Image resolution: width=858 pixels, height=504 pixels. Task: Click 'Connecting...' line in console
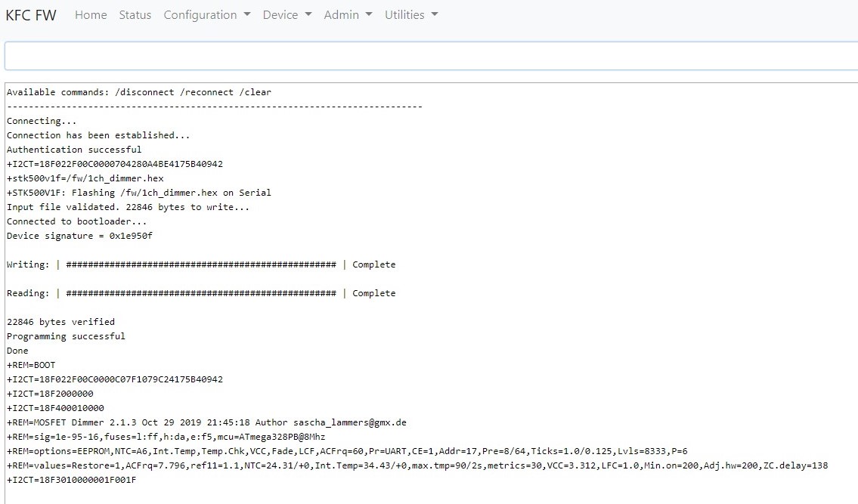pos(42,121)
